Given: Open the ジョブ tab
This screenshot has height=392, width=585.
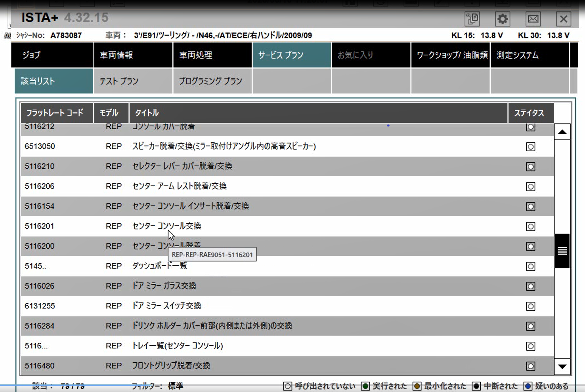Looking at the screenshot, I should point(52,55).
